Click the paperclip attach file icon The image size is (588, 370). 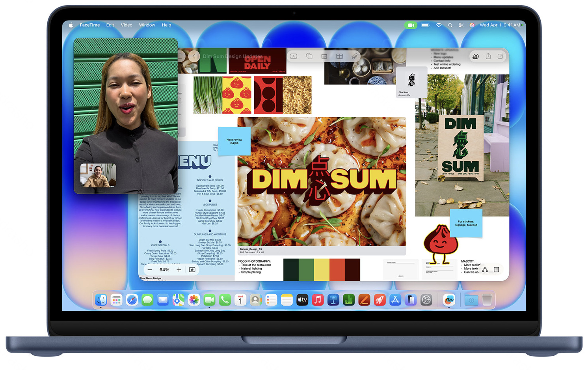355,56
